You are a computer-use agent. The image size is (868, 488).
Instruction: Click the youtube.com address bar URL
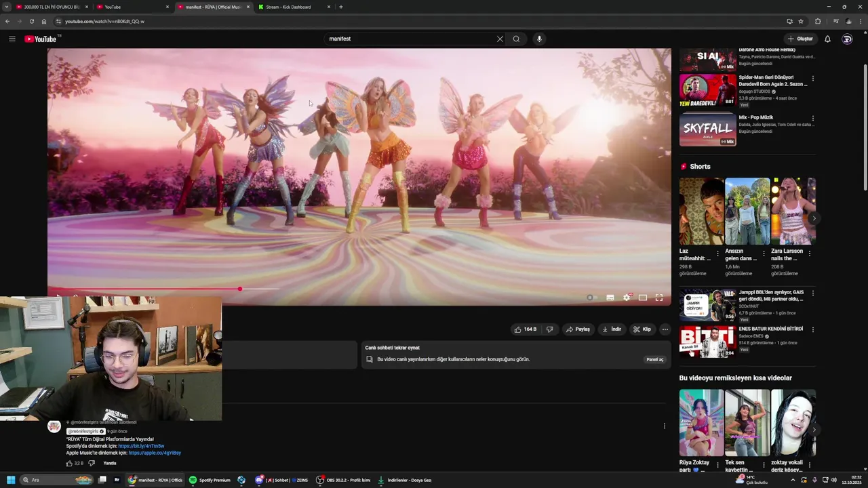point(104,21)
